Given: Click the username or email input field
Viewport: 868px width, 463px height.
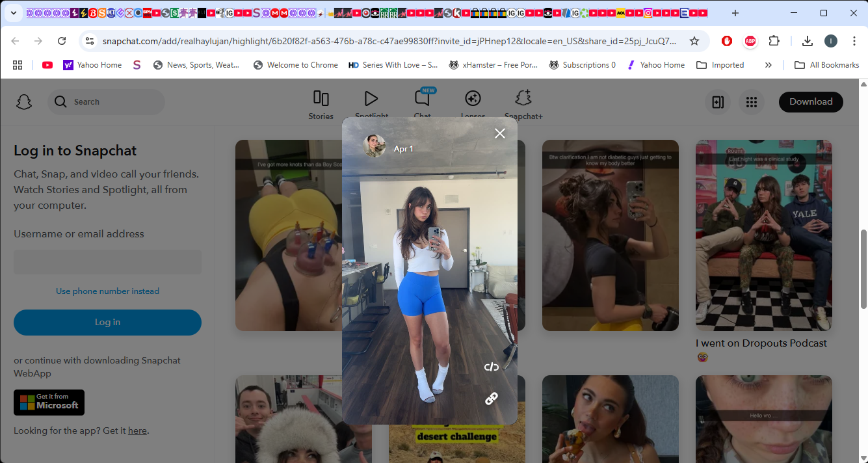Looking at the screenshot, I should coord(107,262).
